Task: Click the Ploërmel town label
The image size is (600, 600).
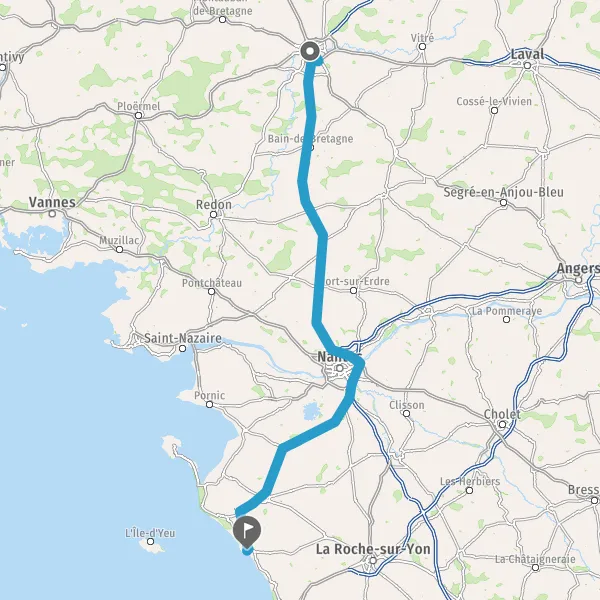Action: (x=139, y=106)
